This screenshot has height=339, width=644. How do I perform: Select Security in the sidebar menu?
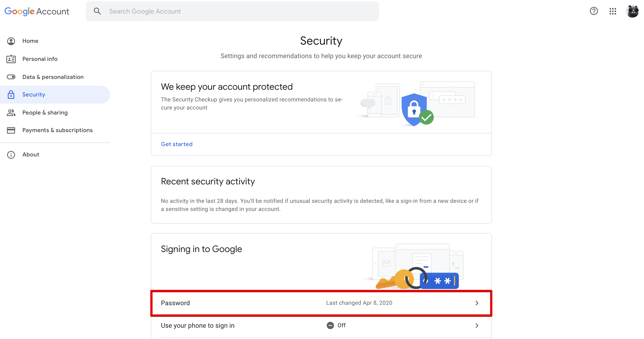(34, 94)
